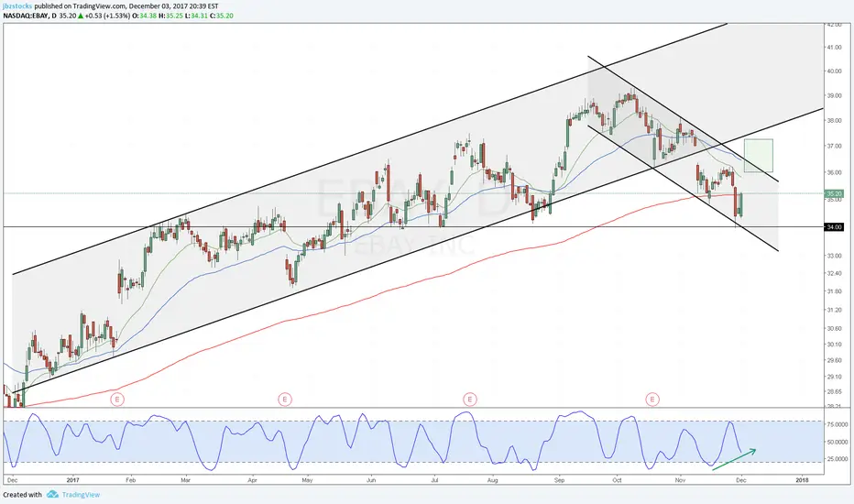Click the 31.20 price axis label

(x=834, y=310)
